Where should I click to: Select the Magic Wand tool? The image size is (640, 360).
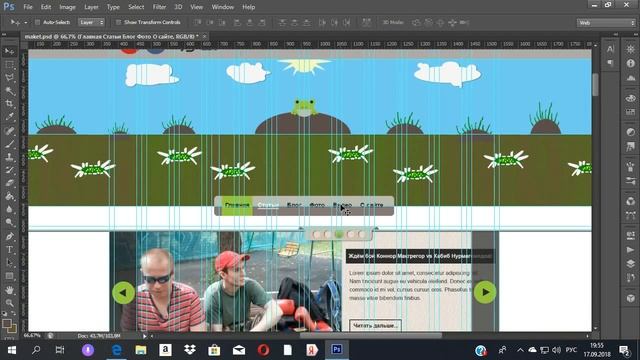(10, 91)
